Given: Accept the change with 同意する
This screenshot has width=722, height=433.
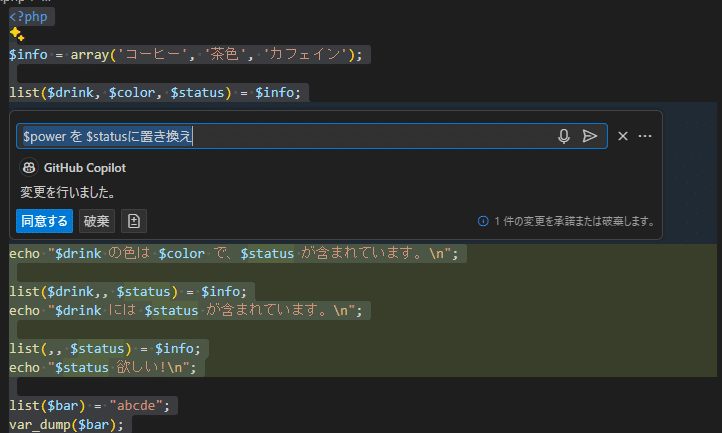Looking at the screenshot, I should click(44, 221).
